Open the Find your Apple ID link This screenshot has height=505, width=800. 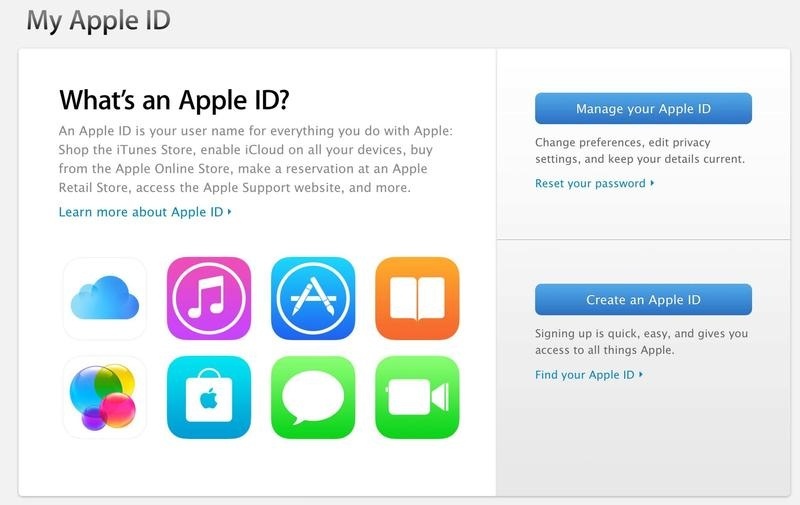tap(585, 375)
